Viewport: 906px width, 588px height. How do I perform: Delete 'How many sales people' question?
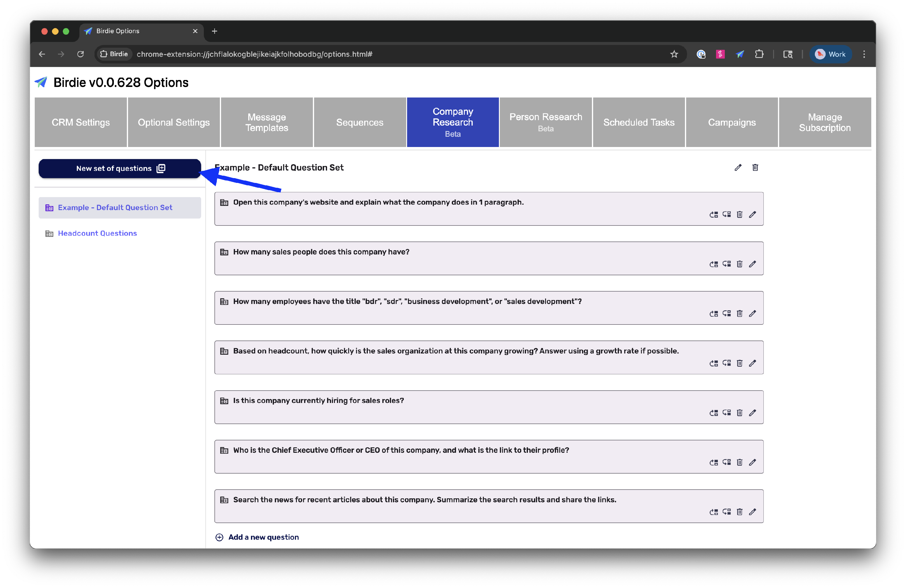pyautogui.click(x=739, y=264)
